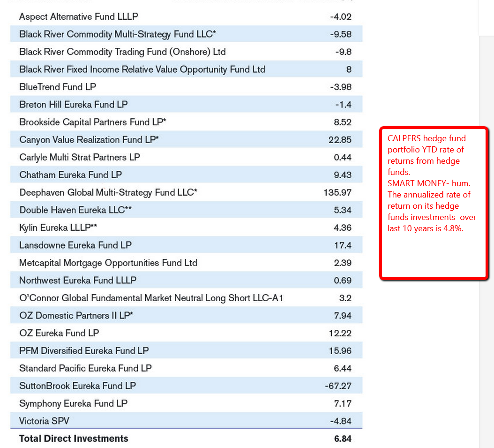Select O'Connor Global Fundamental Market Neutral fund

pyautogui.click(x=151, y=298)
